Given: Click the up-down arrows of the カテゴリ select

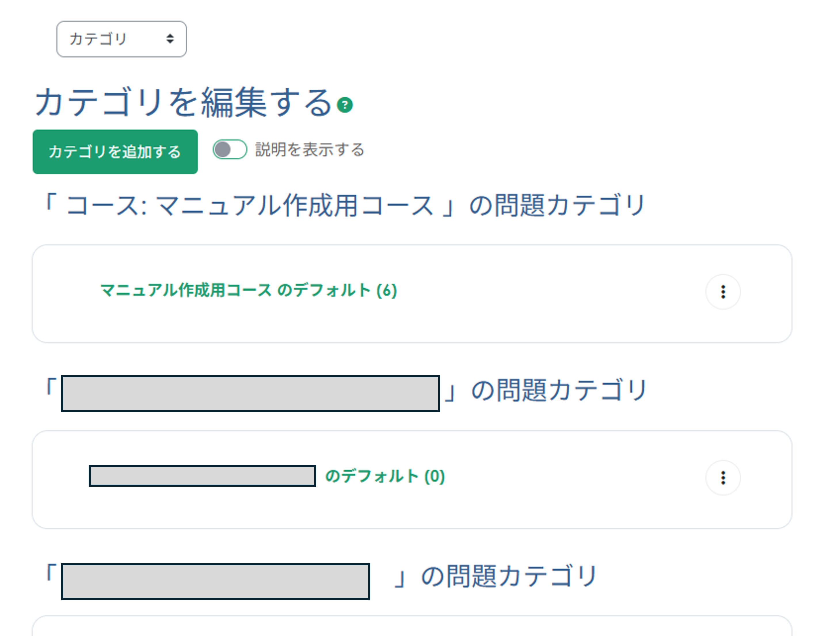Looking at the screenshot, I should [x=170, y=39].
